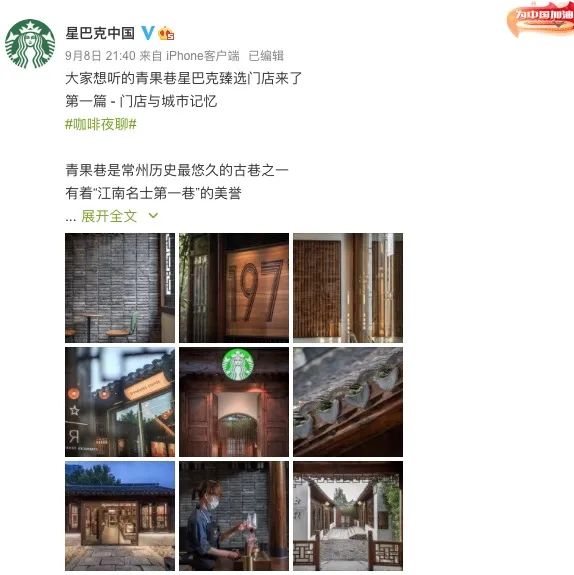The height and width of the screenshot is (575, 574).
Task: Open the wooden 197 sign photo
Action: click(x=234, y=288)
